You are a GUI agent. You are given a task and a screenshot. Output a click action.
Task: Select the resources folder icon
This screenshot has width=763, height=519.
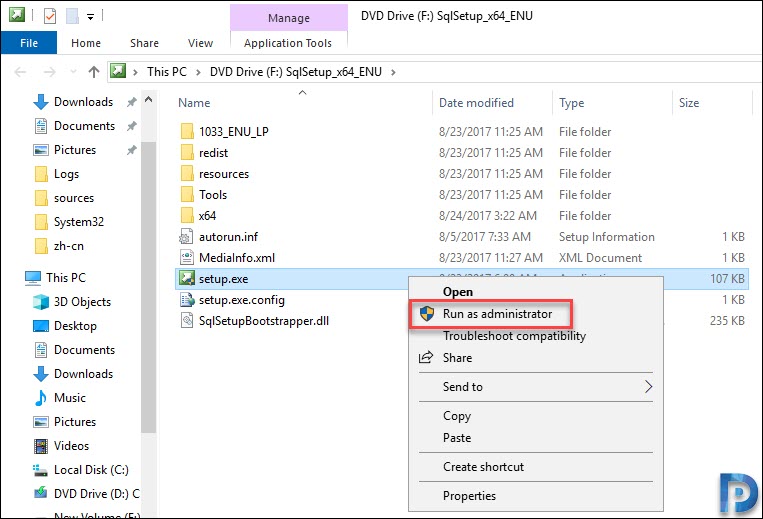coord(187,173)
